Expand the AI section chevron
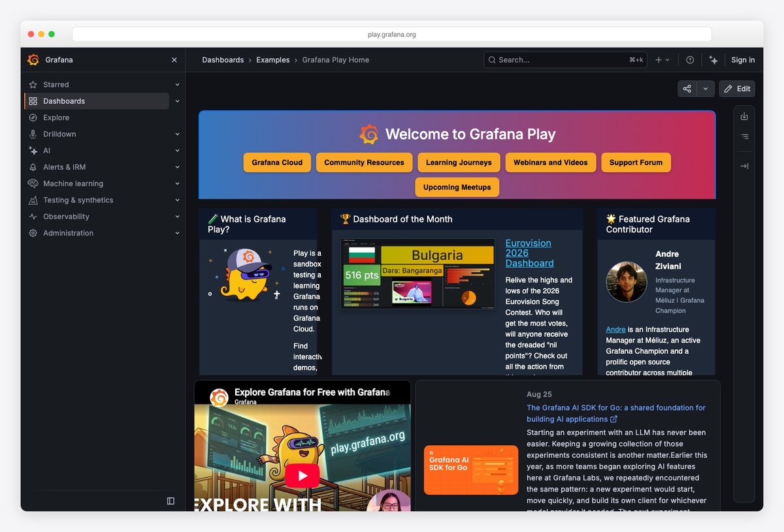784x532 pixels. click(x=177, y=151)
